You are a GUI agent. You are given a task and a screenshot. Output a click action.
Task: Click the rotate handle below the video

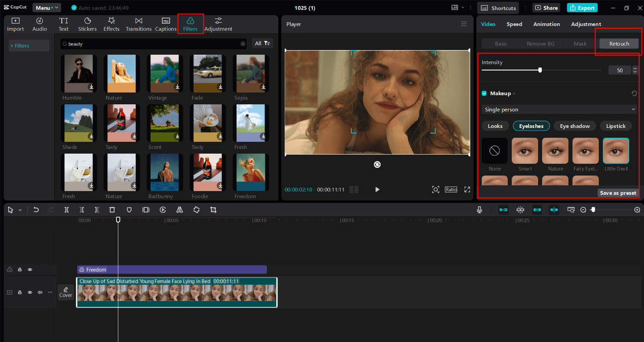tap(377, 165)
